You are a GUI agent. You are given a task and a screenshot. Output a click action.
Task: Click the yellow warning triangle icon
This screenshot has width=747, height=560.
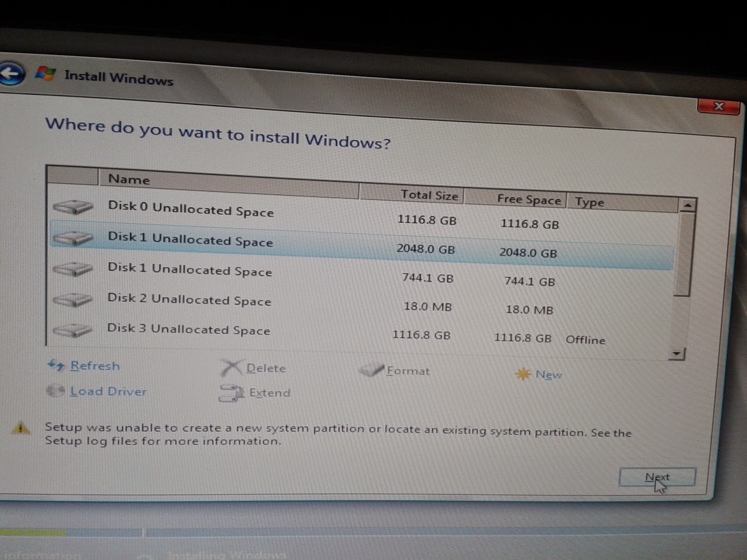pos(21,427)
